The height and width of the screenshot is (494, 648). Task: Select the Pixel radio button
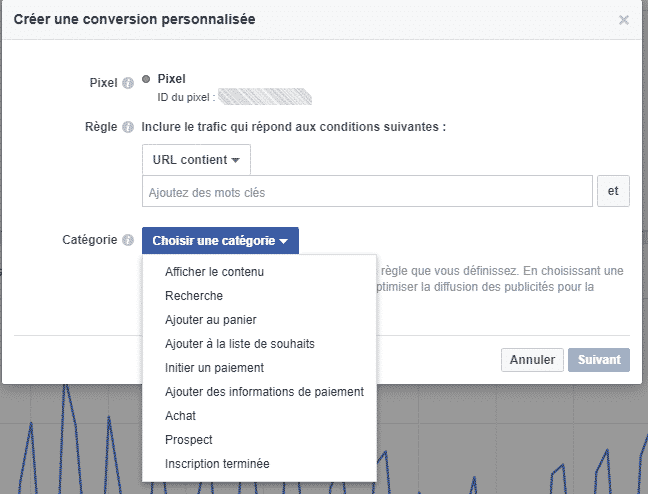[147, 79]
